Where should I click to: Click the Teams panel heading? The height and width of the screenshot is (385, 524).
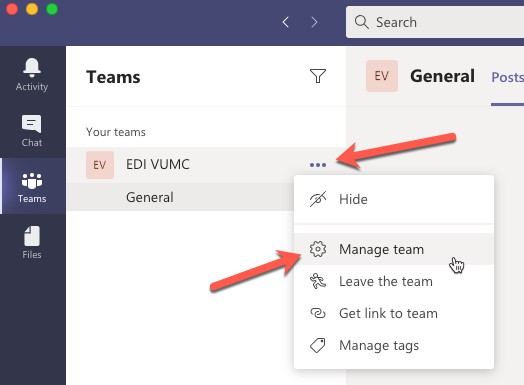(113, 77)
